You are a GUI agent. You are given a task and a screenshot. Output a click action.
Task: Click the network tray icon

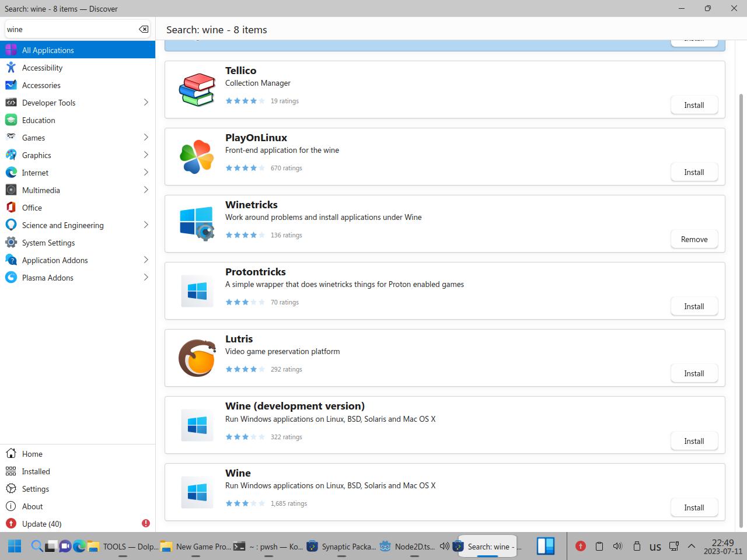coord(673,546)
